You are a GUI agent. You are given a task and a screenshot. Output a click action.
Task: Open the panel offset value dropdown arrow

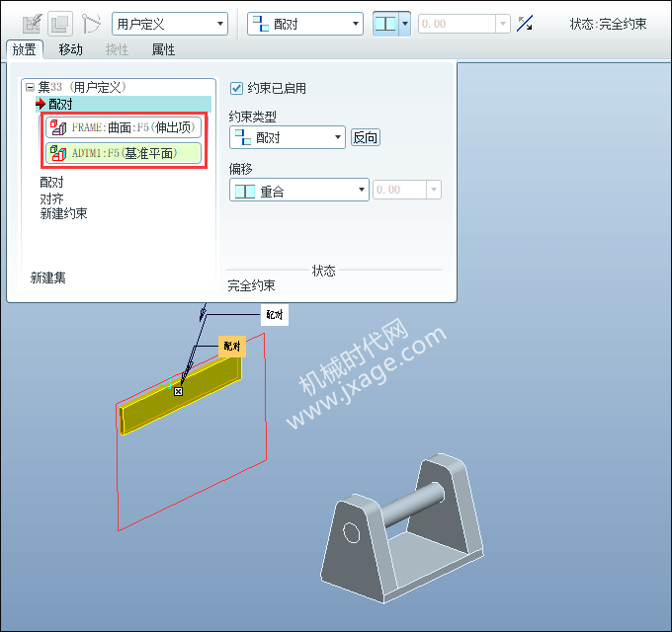point(434,190)
